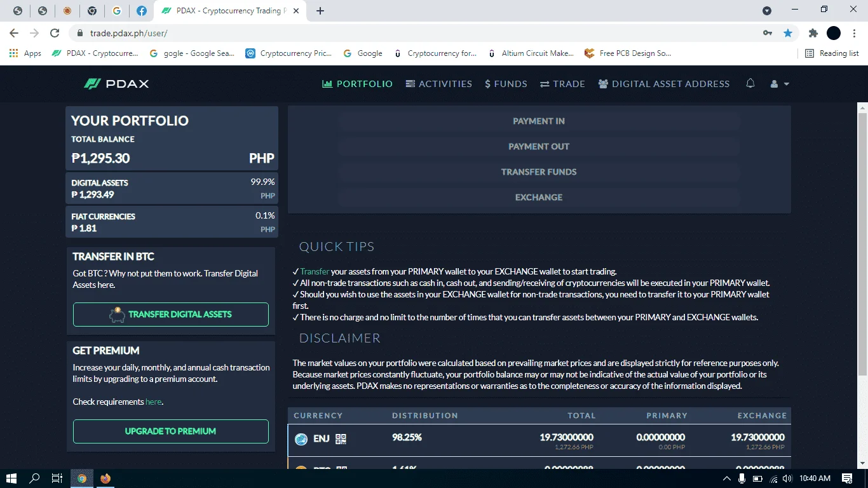The image size is (868, 488).
Task: Open the Windows Action Center
Action: click(x=847, y=478)
